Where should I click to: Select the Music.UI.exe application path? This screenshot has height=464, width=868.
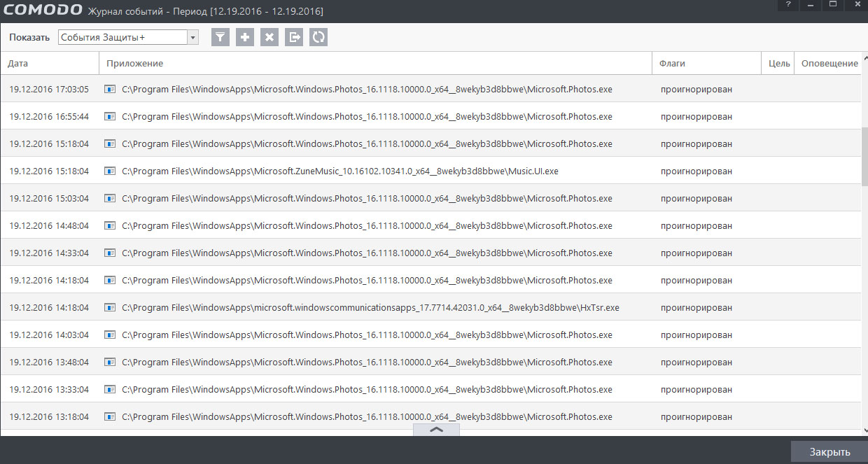point(340,171)
